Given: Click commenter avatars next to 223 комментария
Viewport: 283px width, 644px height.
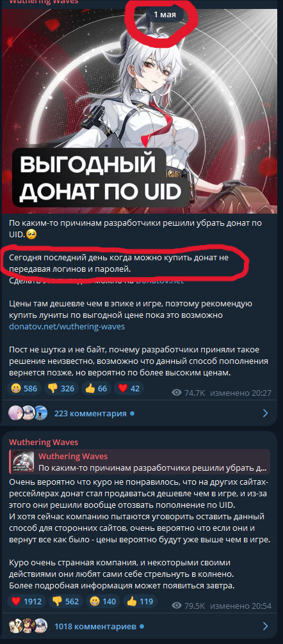Looking at the screenshot, I should 28,413.
